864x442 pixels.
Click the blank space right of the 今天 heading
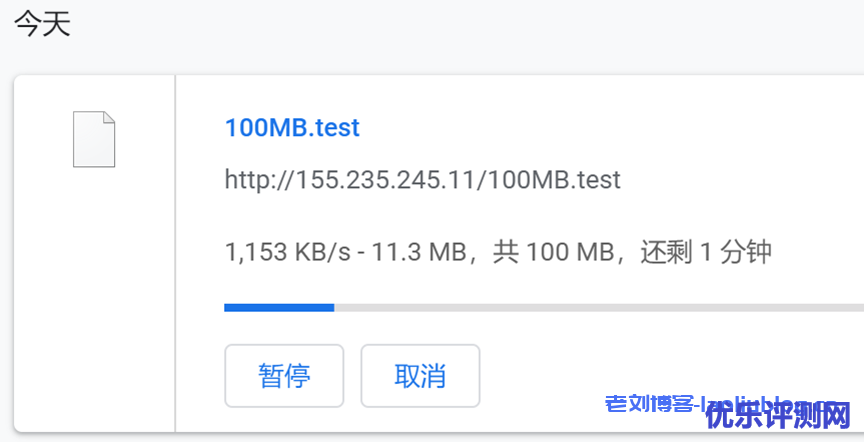pyautogui.click(x=450, y=24)
